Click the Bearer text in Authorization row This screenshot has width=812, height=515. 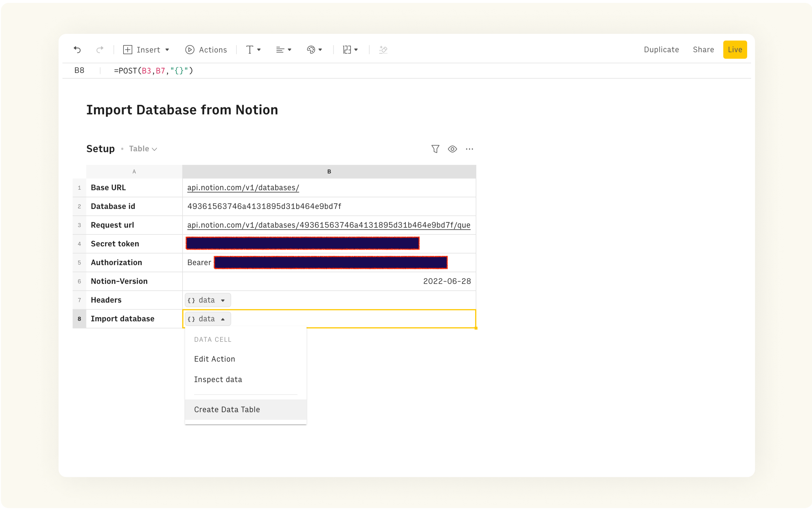click(x=199, y=263)
